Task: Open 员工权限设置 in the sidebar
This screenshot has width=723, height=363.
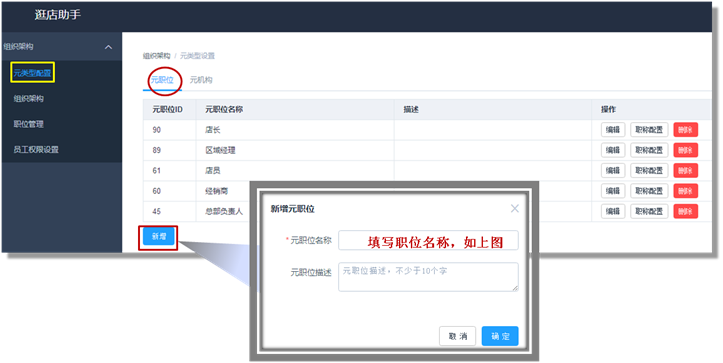Action: (x=36, y=149)
